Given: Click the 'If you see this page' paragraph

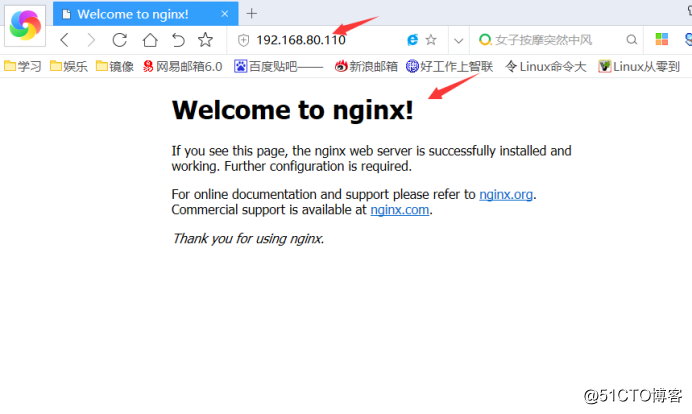Looking at the screenshot, I should click(x=371, y=158).
